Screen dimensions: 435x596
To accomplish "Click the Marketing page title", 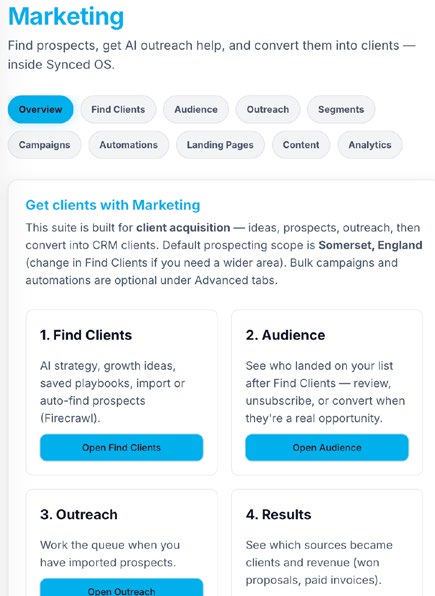I will [66, 17].
